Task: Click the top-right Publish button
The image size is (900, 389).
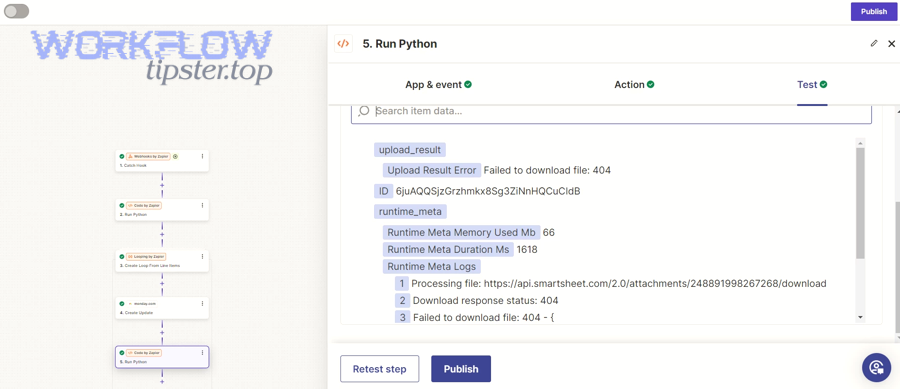Action: tap(874, 11)
